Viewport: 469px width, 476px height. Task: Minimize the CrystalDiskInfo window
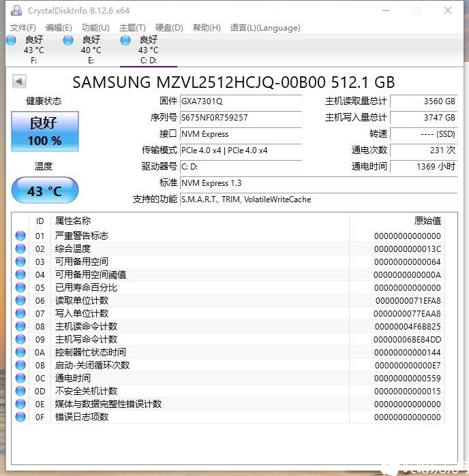point(386,10)
